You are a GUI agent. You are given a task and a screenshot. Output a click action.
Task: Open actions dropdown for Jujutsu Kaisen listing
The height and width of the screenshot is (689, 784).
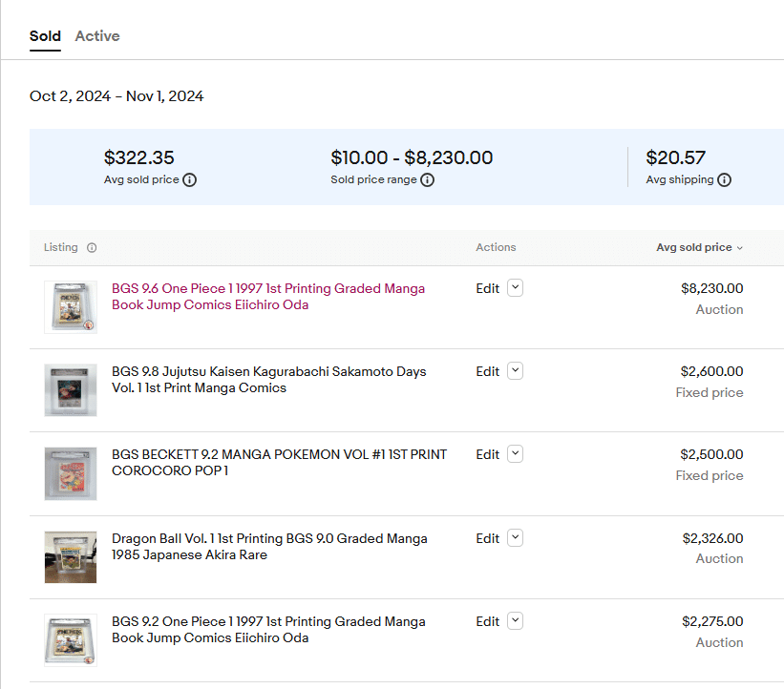coord(515,371)
